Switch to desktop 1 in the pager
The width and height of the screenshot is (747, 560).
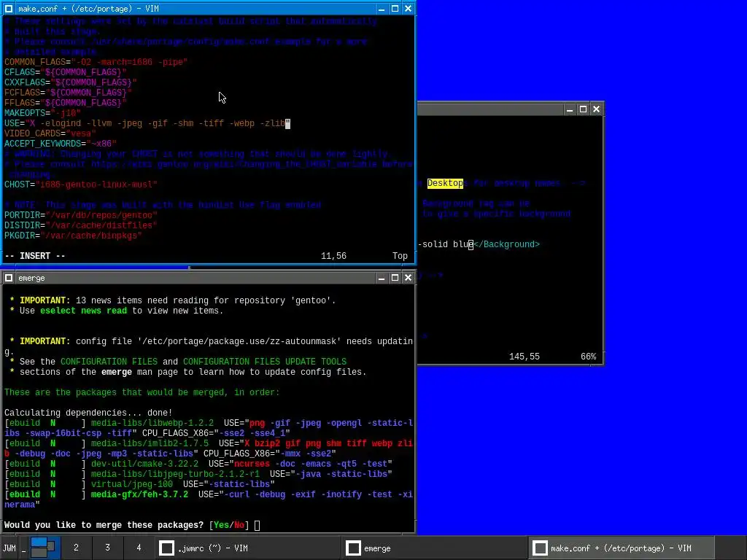click(45, 548)
